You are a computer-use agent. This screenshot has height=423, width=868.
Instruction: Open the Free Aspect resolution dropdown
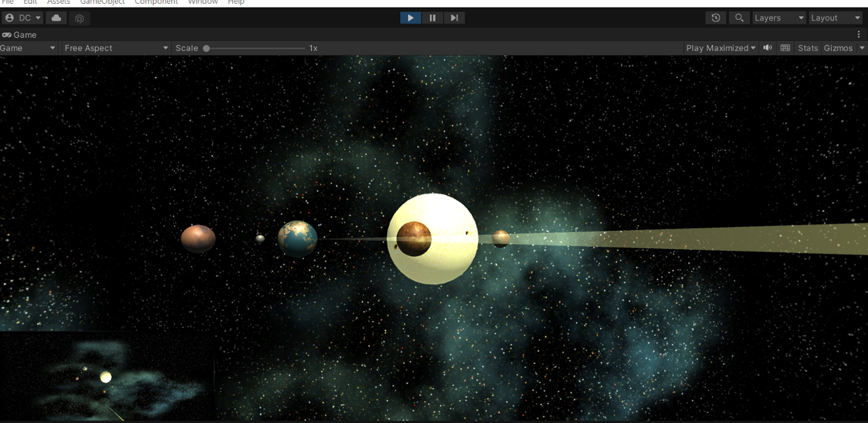point(116,48)
